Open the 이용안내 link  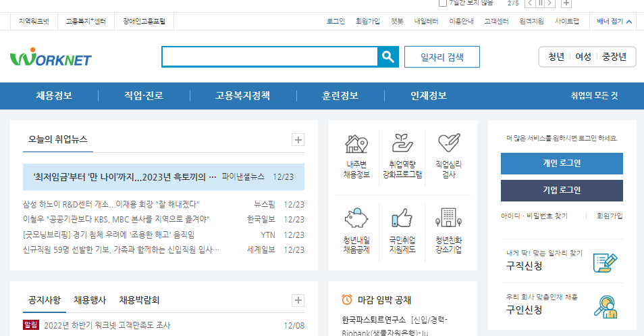click(x=461, y=22)
